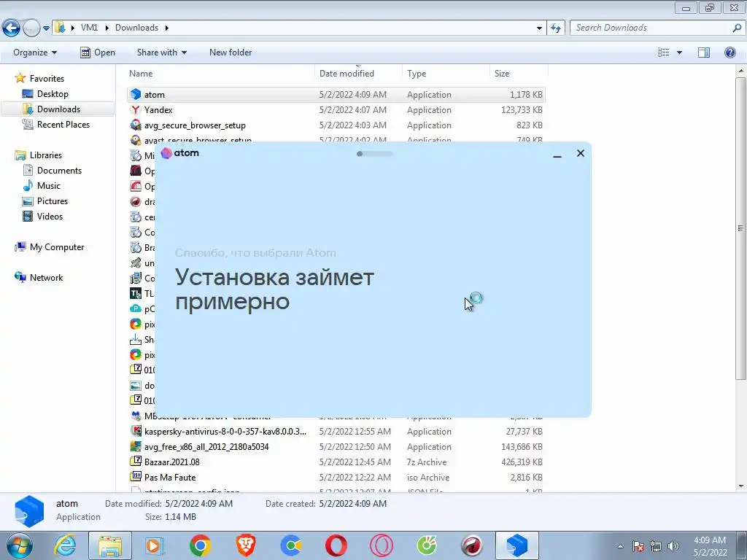
Task: Open Windows Explorer taskbar icon
Action: click(x=110, y=545)
